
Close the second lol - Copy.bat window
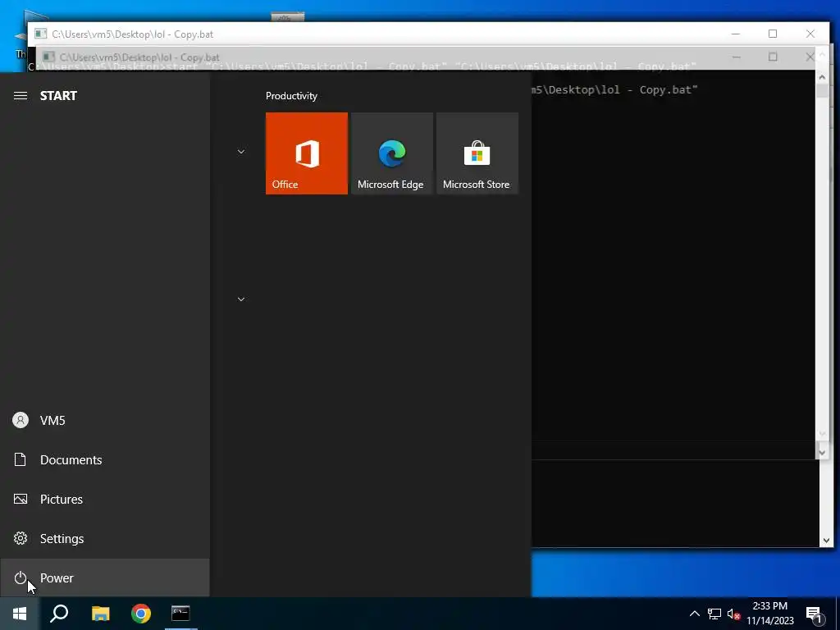[x=810, y=57]
